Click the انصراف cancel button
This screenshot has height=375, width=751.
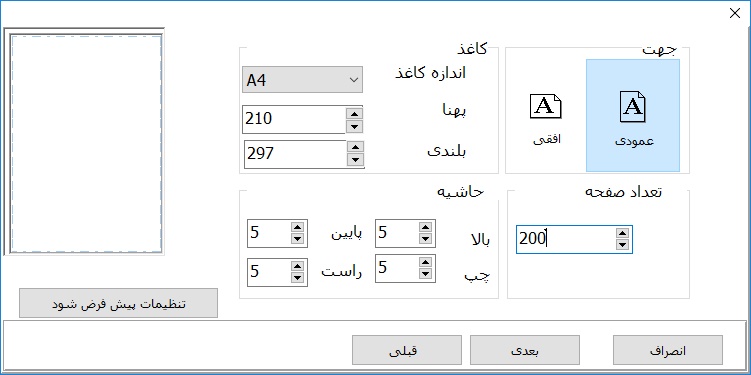pos(668,350)
